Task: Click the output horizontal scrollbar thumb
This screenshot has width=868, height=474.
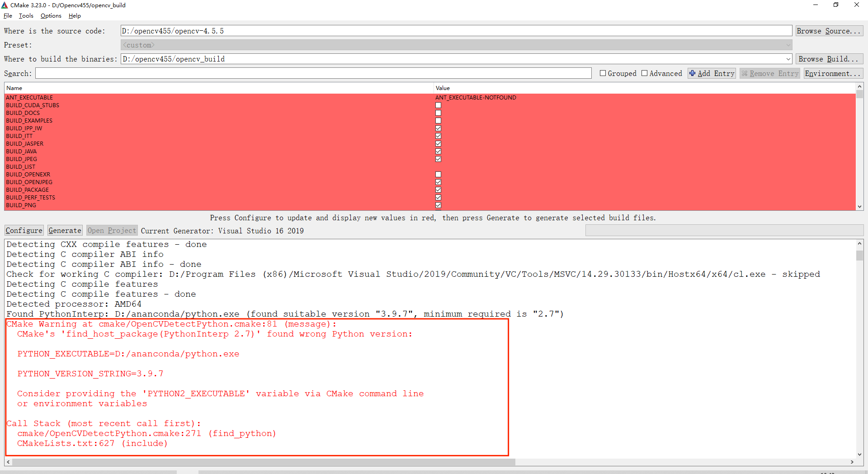Action: (264, 462)
